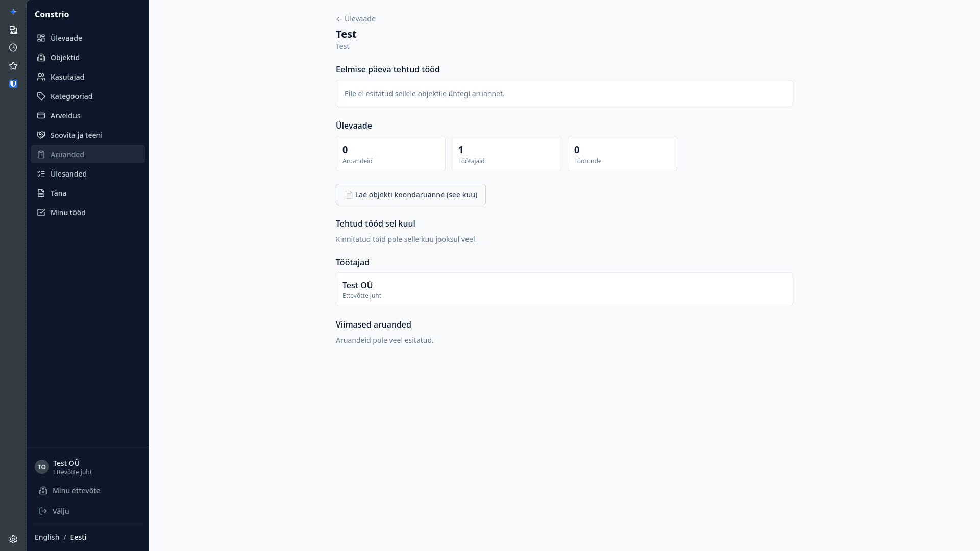Click the Töötajaid stat card
980x551 pixels.
(506, 154)
